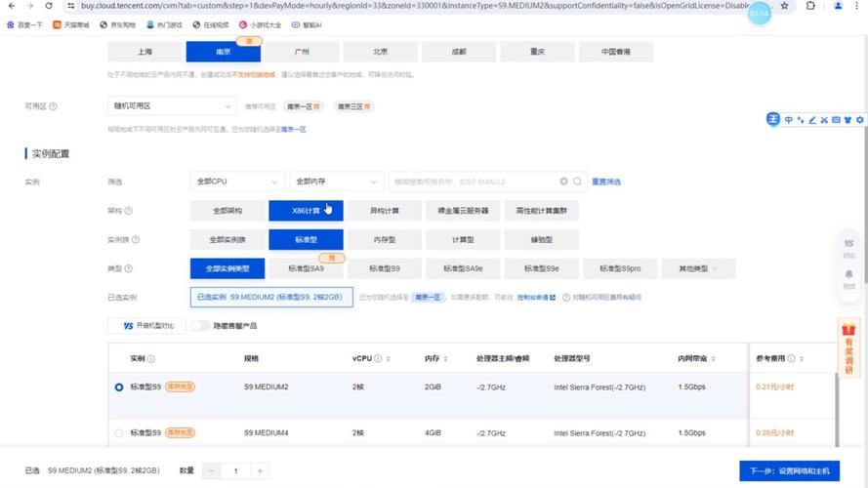Viewport: 868px width, 488px height.
Task: Open 百度一下 bookmark
Action: [x=24, y=25]
